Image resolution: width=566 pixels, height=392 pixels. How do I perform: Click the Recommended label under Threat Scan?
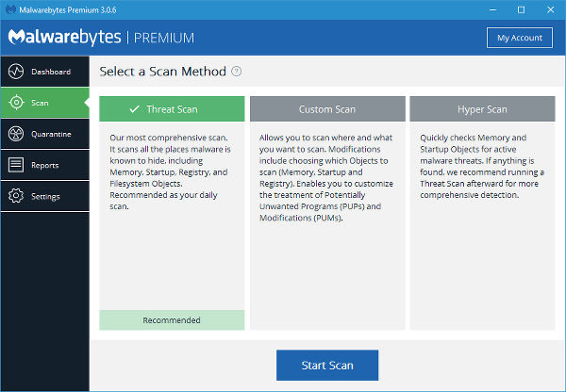coord(172,319)
